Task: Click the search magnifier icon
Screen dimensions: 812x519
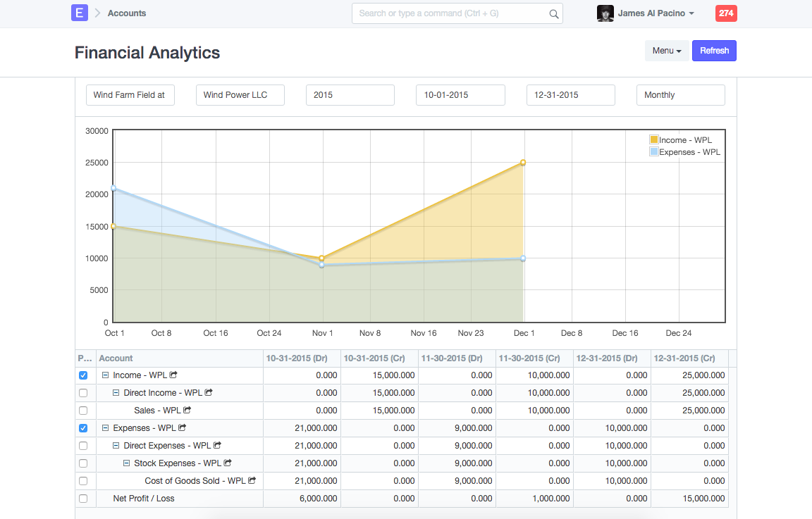Action: click(553, 13)
